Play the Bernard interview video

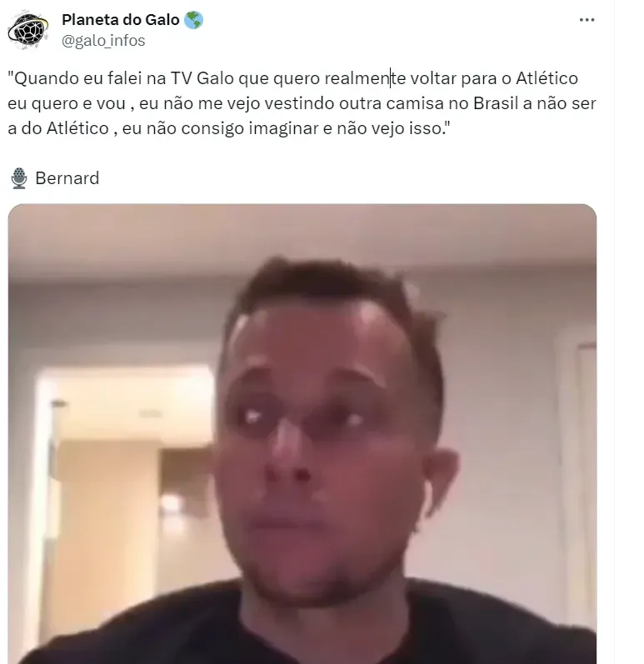[x=302, y=433]
